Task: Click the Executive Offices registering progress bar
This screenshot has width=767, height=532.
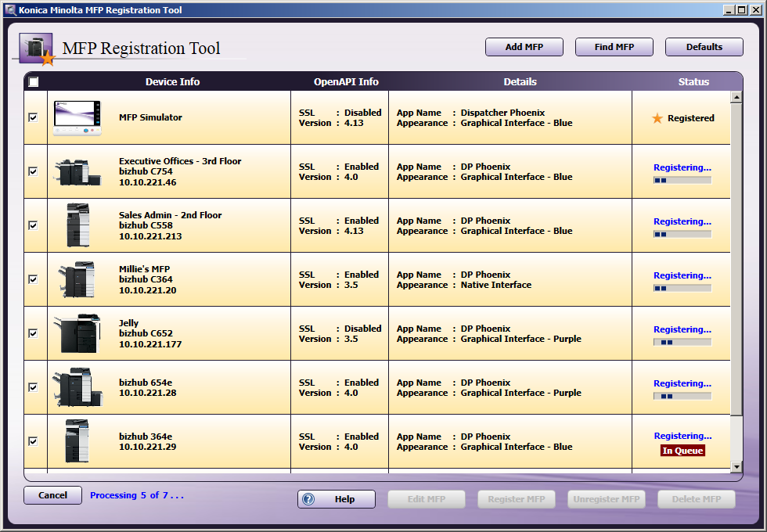Action: [682, 181]
